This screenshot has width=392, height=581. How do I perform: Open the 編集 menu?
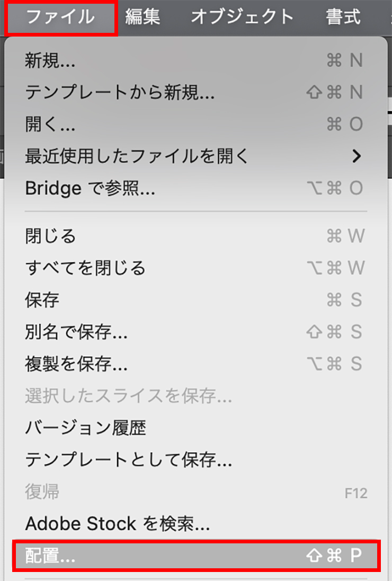coord(142,16)
